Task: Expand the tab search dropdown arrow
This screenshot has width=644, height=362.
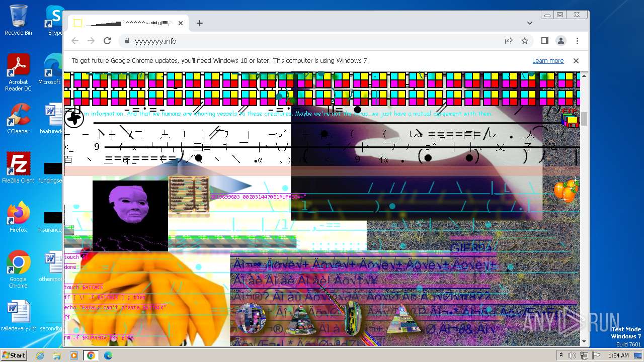Action: tap(530, 23)
